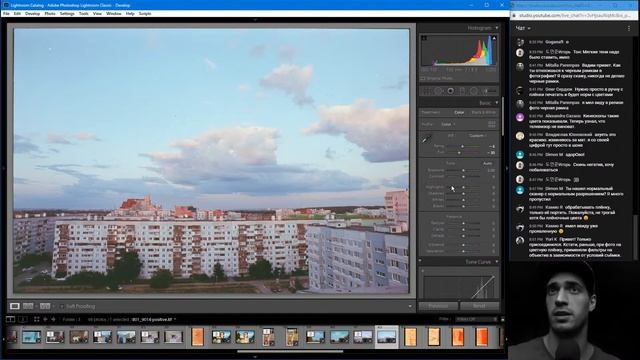Open second window display icon

(x=23, y=319)
